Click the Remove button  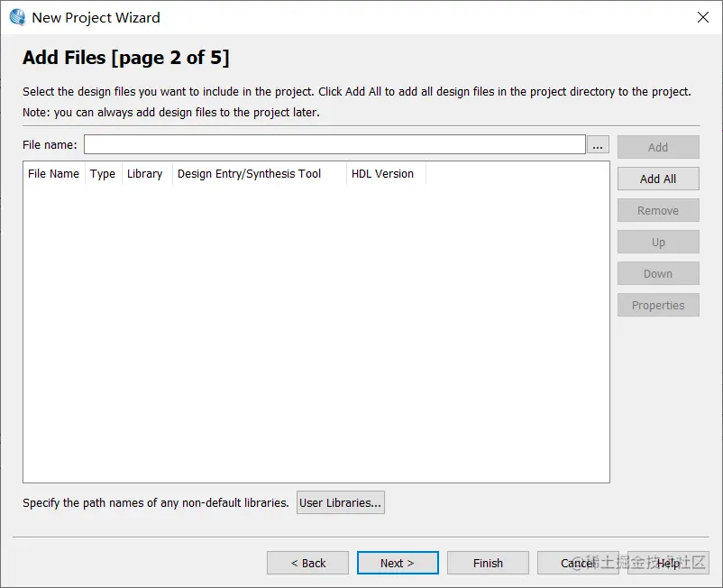tap(658, 210)
